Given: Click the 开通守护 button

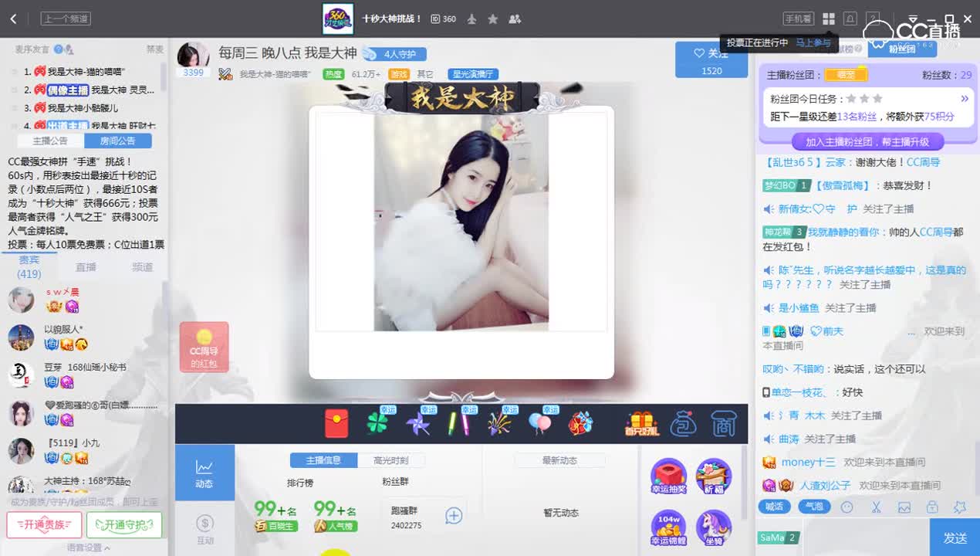Looking at the screenshot, I should click(124, 525).
